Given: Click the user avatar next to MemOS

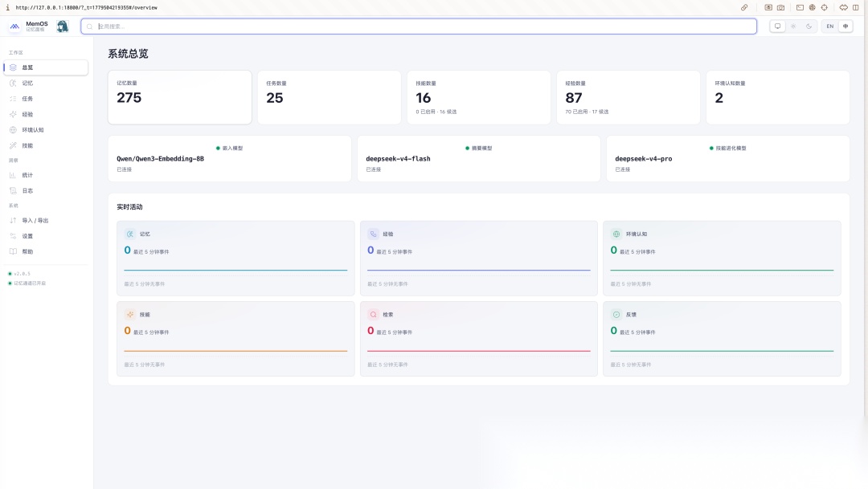Looking at the screenshot, I should (63, 26).
